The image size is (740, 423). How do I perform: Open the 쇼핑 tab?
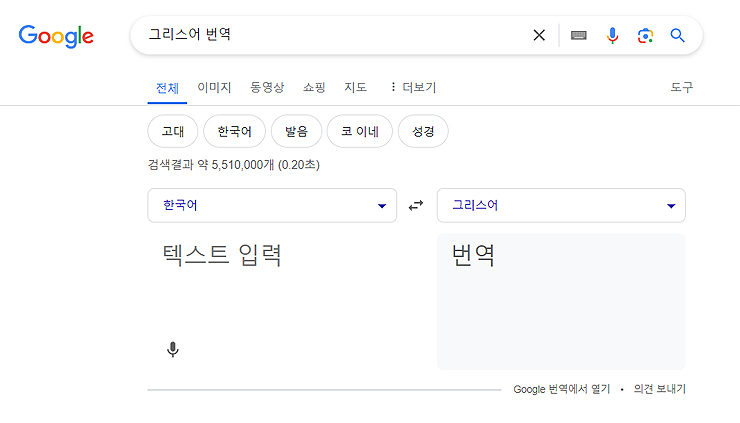314,87
